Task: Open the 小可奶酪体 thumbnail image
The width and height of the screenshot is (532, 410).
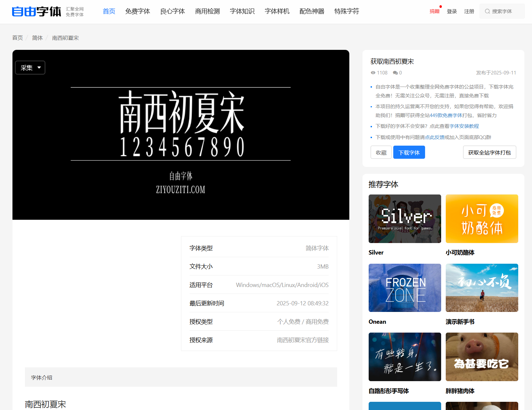Action: 482,219
